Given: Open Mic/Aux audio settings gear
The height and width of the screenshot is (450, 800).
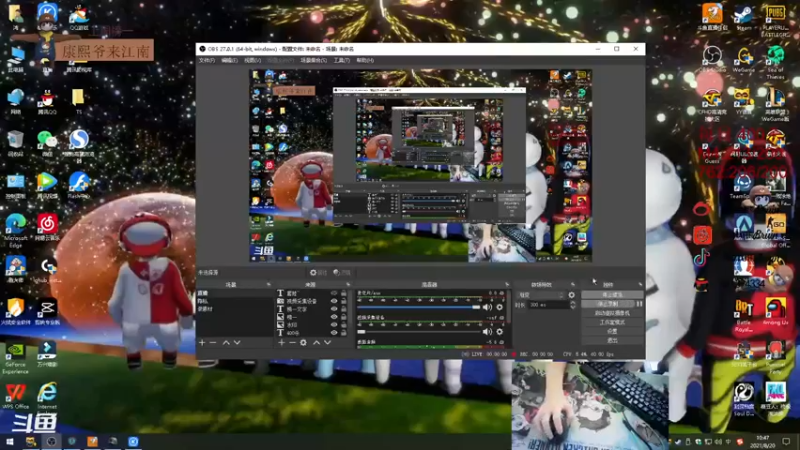Looking at the screenshot, I should click(x=500, y=307).
